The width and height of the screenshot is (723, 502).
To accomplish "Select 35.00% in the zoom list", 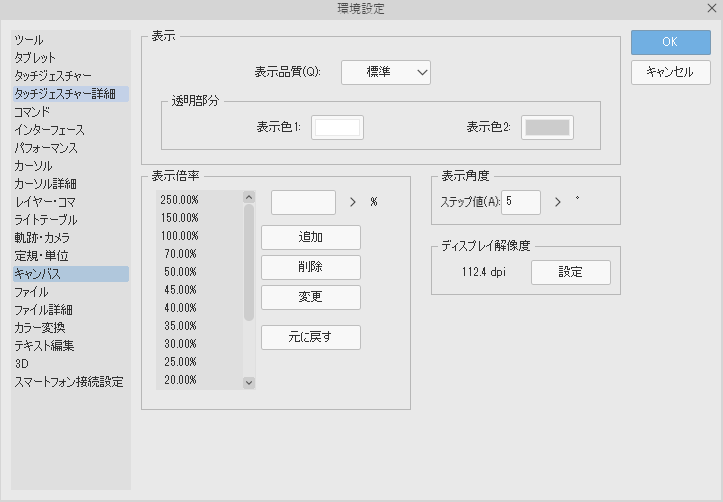I will click(199, 326).
